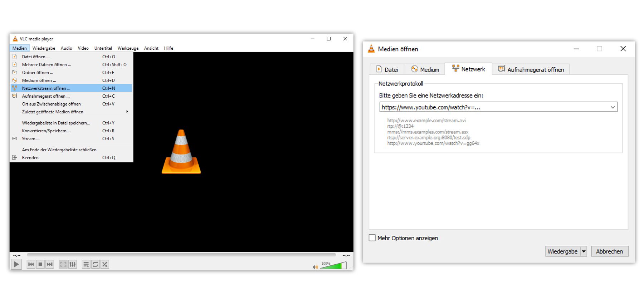The image size is (644, 304).
Task: Choose 'Stream ...' menu entry
Action: pyautogui.click(x=72, y=138)
